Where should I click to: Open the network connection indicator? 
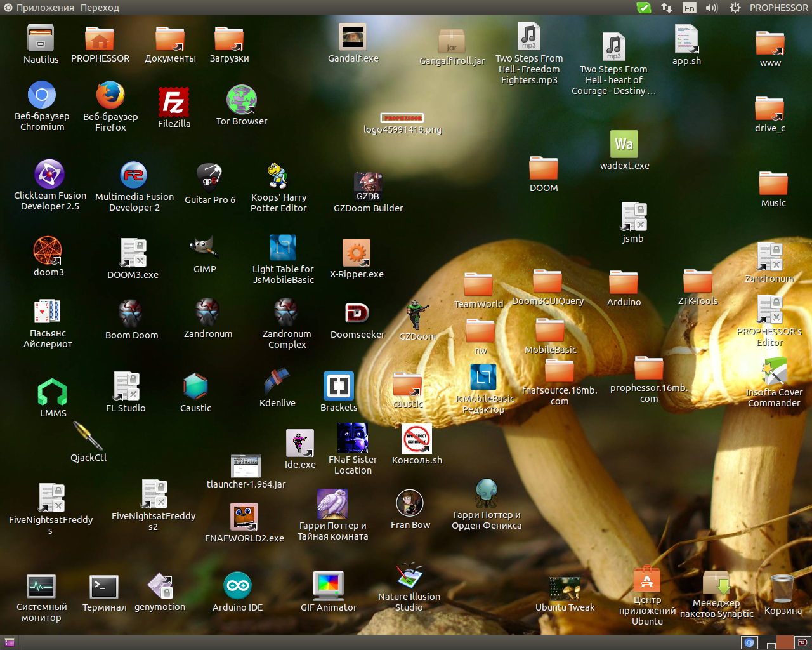667,8
